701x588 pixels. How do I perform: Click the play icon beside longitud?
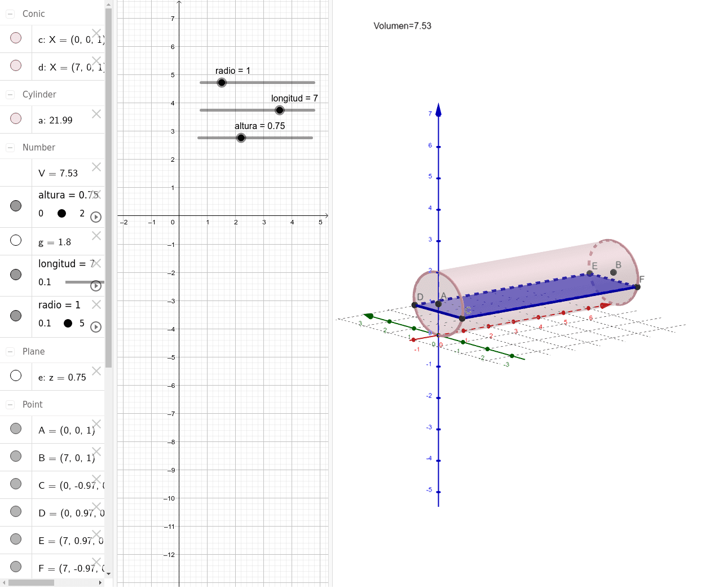pyautogui.click(x=96, y=285)
